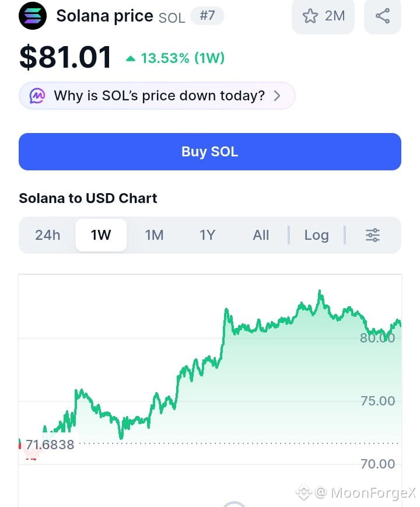This screenshot has width=420, height=507.
Task: Open the 'Why is SOL's price down today?' prompt
Action: 157,96
